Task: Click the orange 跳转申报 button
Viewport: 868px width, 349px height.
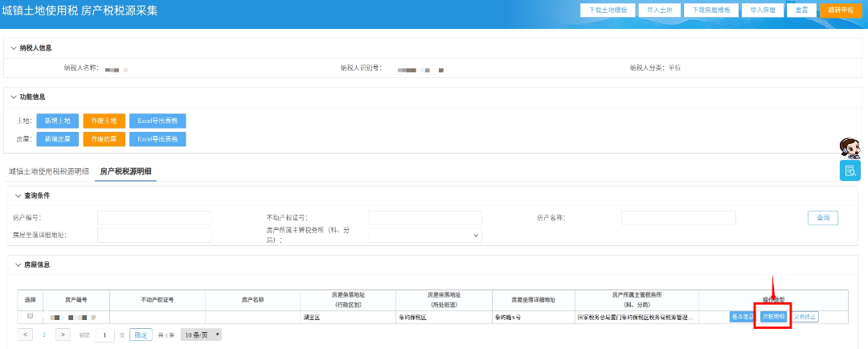Action: coord(841,10)
